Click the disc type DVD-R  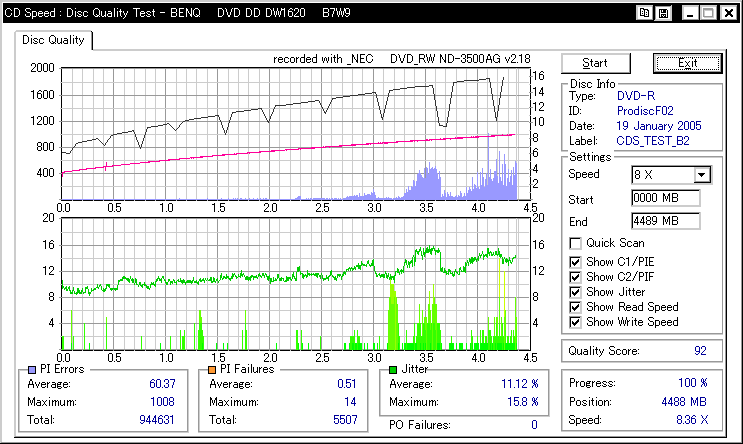pyautogui.click(x=636, y=96)
